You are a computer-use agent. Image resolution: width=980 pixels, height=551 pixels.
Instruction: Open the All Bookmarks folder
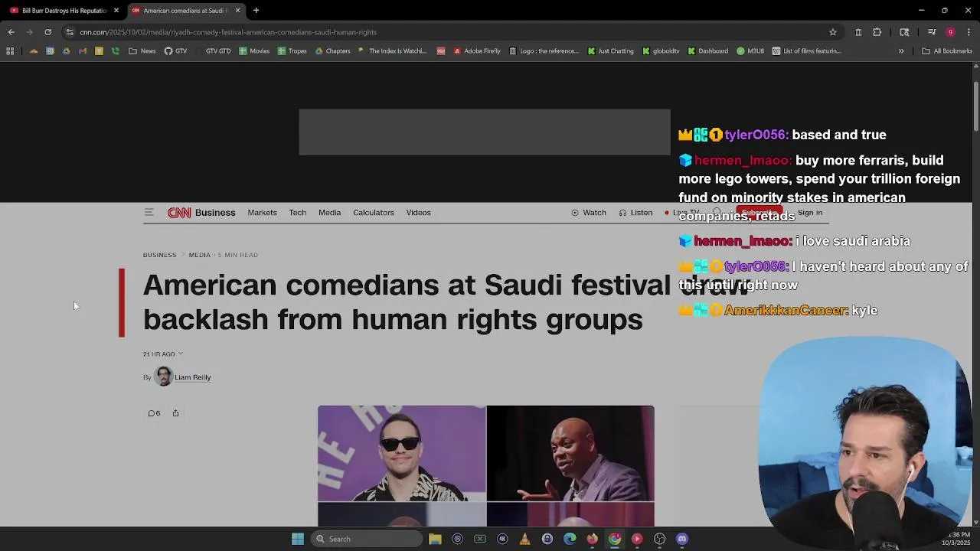click(947, 51)
